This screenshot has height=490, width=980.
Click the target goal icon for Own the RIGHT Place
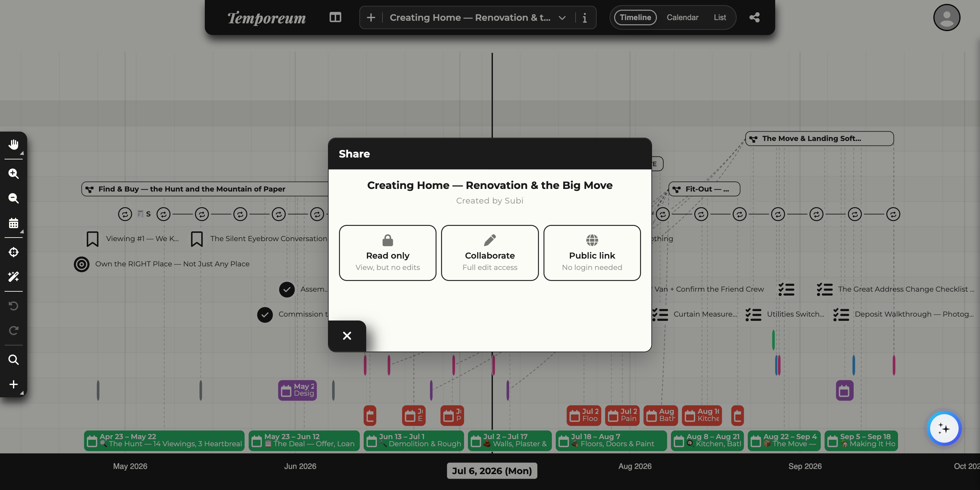coord(81,264)
